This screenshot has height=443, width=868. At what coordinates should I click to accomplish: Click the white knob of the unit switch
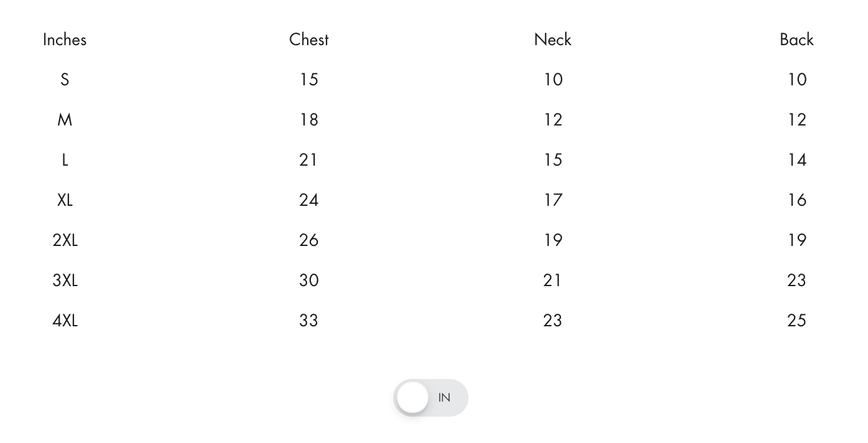(x=413, y=397)
